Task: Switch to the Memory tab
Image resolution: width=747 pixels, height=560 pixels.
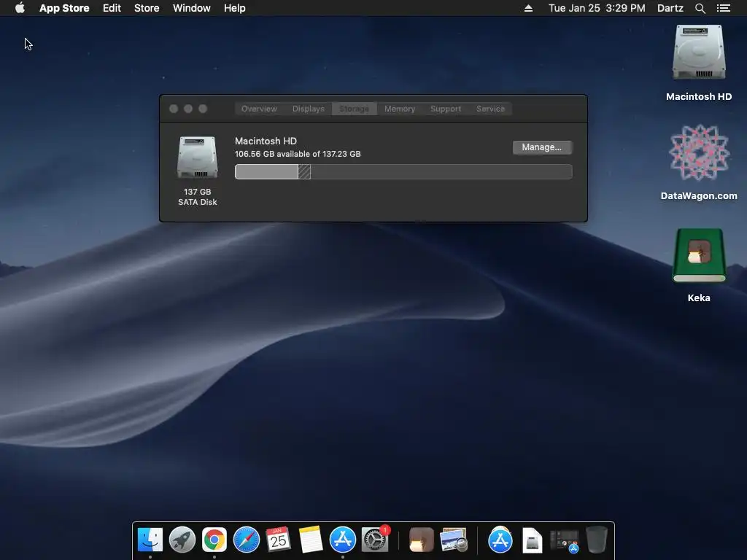Action: click(x=400, y=109)
